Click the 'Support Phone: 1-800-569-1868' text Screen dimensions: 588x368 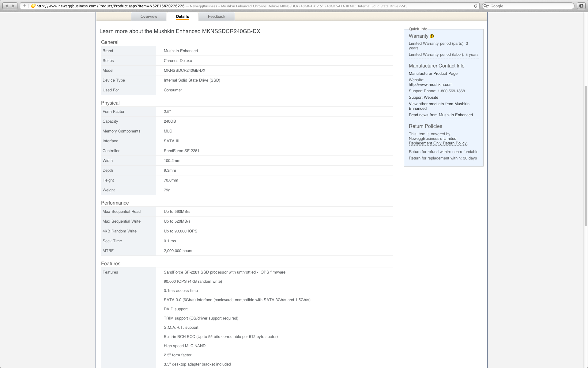(x=437, y=91)
